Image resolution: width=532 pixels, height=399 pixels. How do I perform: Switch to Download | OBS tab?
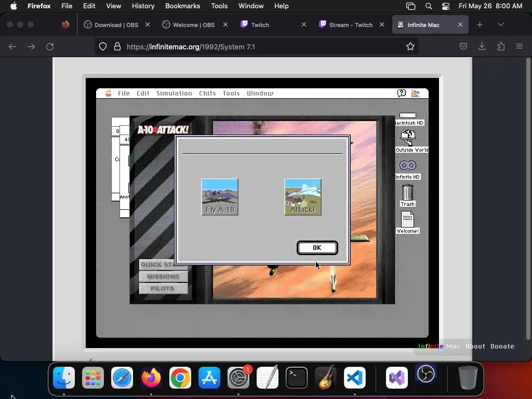[x=116, y=25]
